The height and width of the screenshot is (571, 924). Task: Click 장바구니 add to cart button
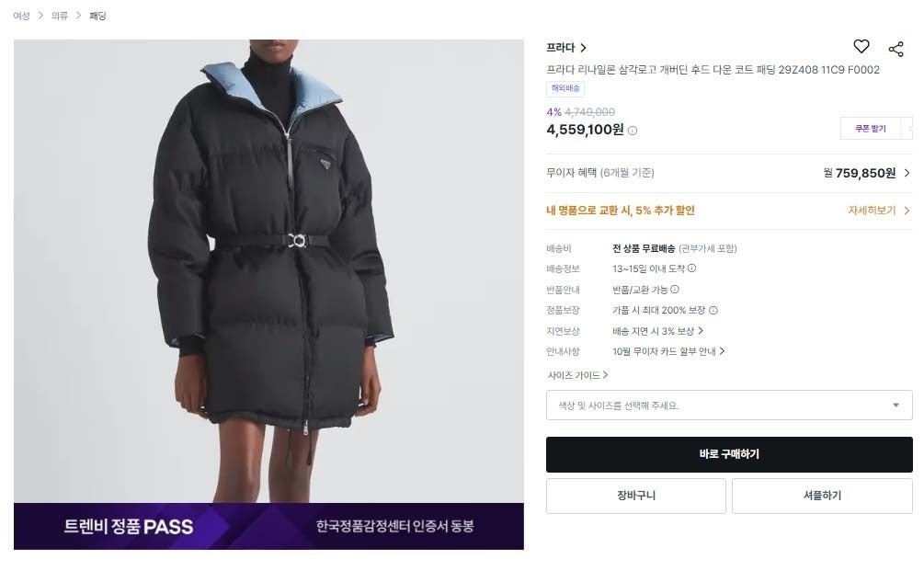636,496
